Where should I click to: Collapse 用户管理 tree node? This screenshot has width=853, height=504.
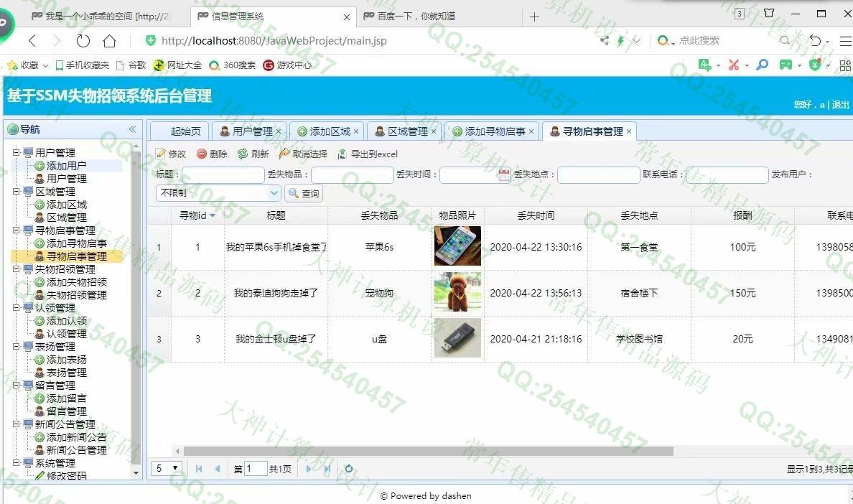(x=17, y=152)
